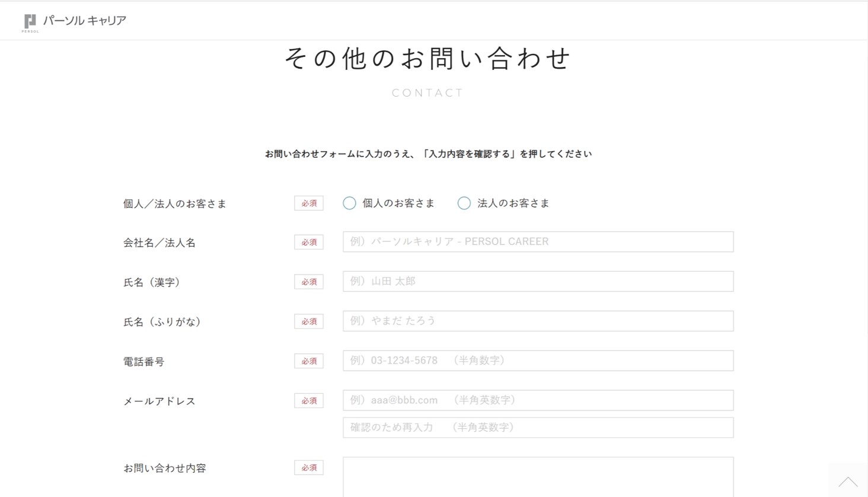This screenshot has width=868, height=497.
Task: Click the 必須 badge beside メールアドレス
Action: coord(309,400)
